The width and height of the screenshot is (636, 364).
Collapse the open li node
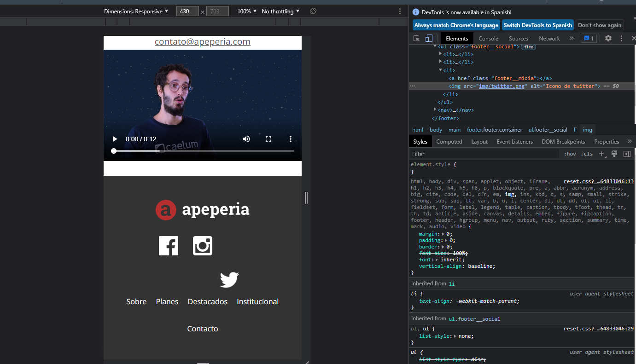tap(441, 70)
